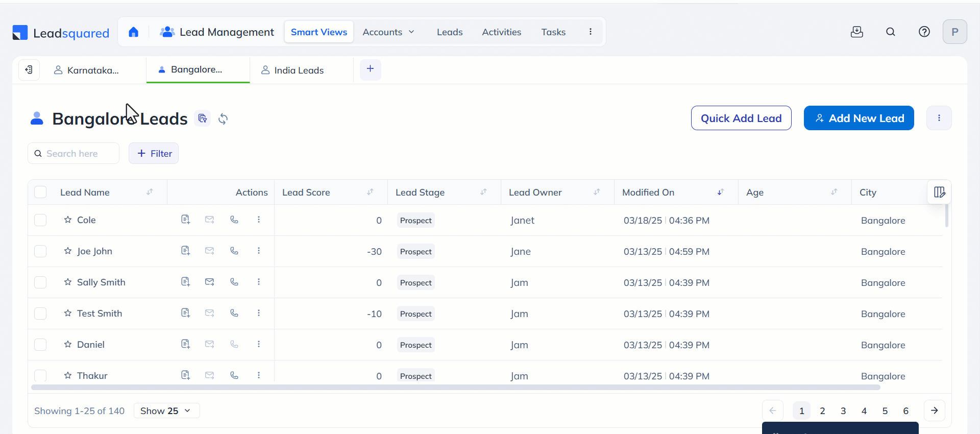
Task: Send email to Joe John
Action: [x=210, y=251]
